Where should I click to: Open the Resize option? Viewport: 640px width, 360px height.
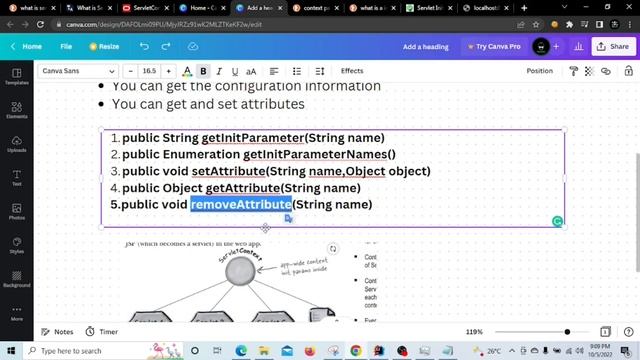[x=104, y=47]
